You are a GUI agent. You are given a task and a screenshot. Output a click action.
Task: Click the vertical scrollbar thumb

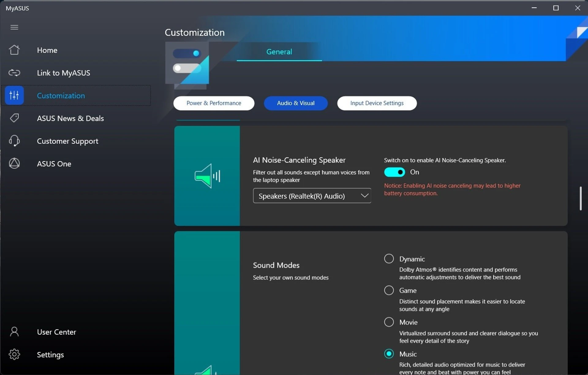pos(580,198)
